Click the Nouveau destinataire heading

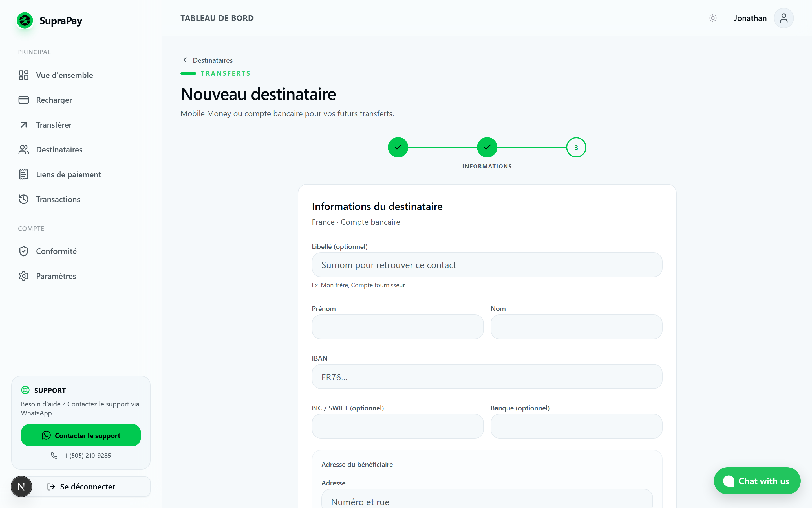point(258,94)
